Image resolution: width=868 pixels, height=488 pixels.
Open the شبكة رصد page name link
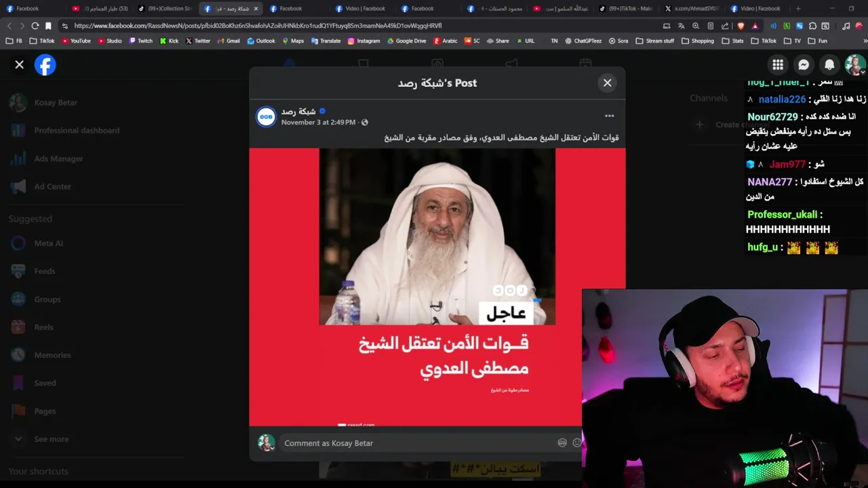pos(298,111)
